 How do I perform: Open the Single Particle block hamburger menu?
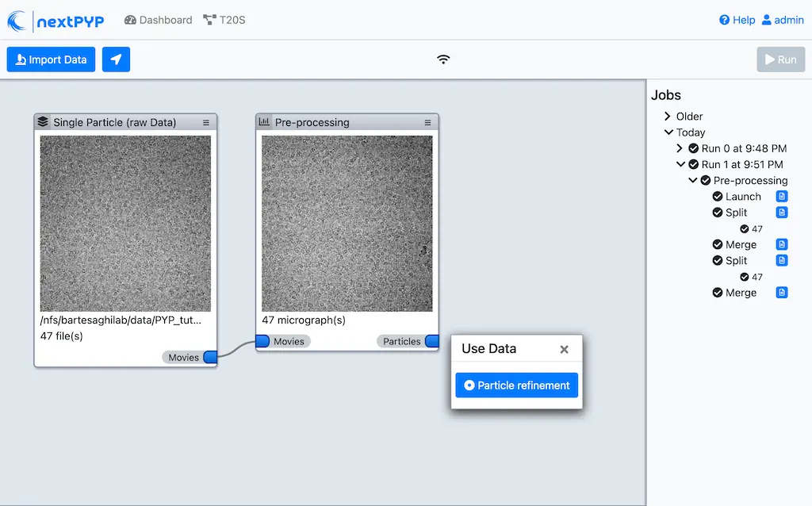click(x=208, y=122)
